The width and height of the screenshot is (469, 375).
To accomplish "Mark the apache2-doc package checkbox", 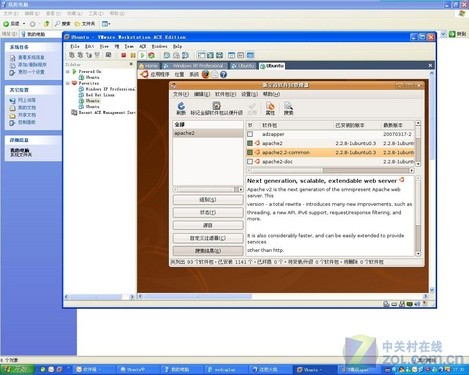I will pos(250,161).
